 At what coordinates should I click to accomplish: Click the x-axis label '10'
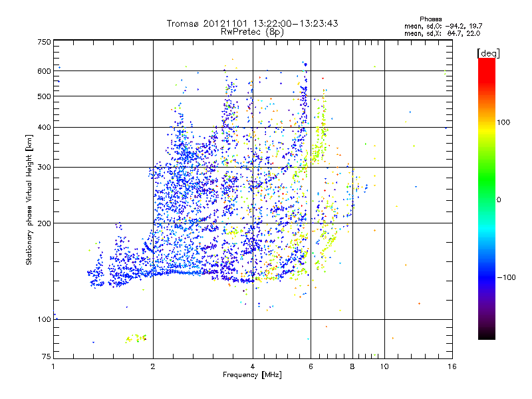(384, 366)
